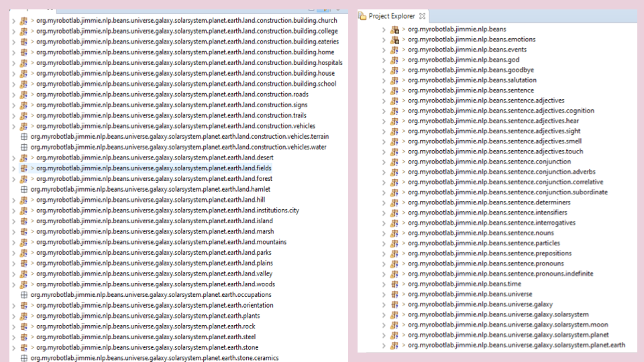This screenshot has height=362, width=644.
Task: Select the building.school package row
Action: (186, 84)
